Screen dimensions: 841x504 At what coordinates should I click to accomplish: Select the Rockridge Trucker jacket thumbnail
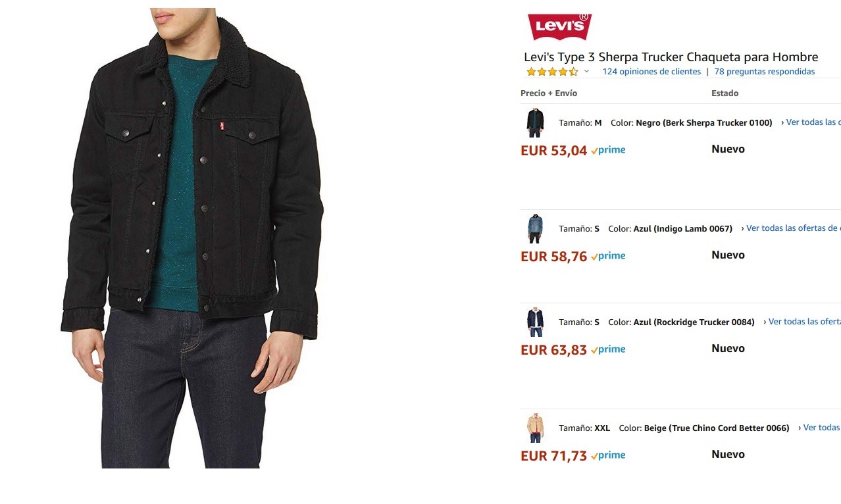point(535,322)
